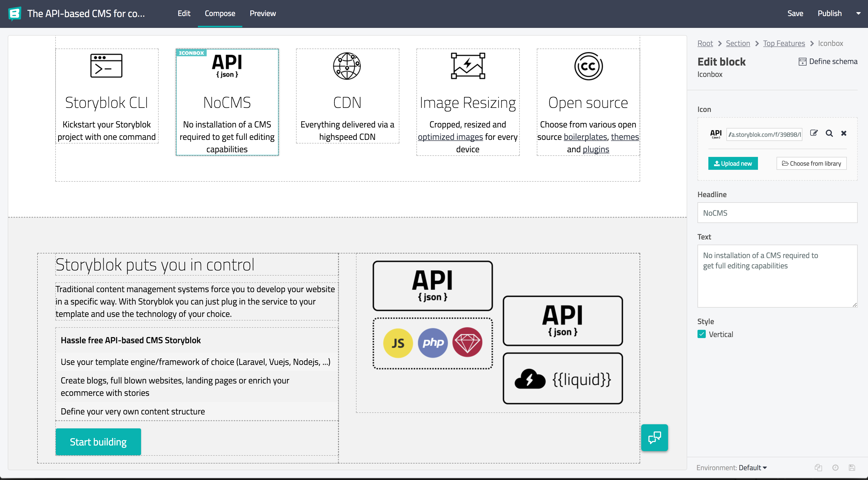Click the Text textarea field
The image size is (868, 480).
pyautogui.click(x=777, y=276)
